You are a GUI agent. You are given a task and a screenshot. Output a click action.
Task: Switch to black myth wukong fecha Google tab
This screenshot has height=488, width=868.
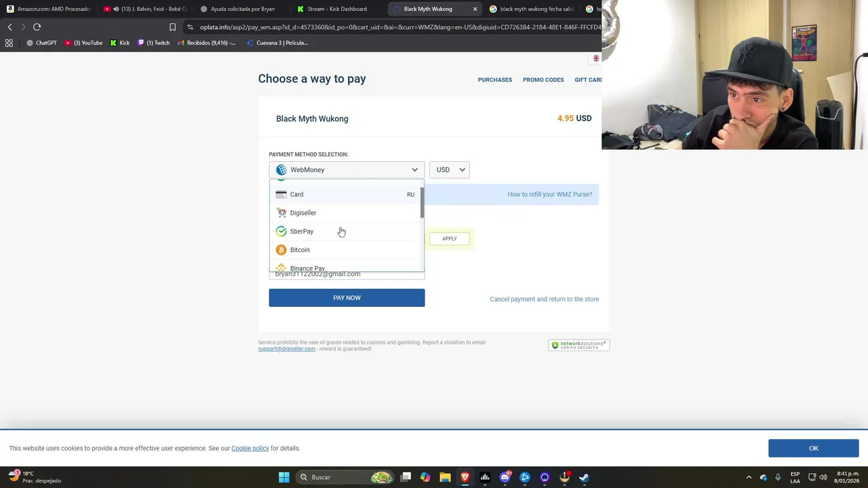click(532, 9)
